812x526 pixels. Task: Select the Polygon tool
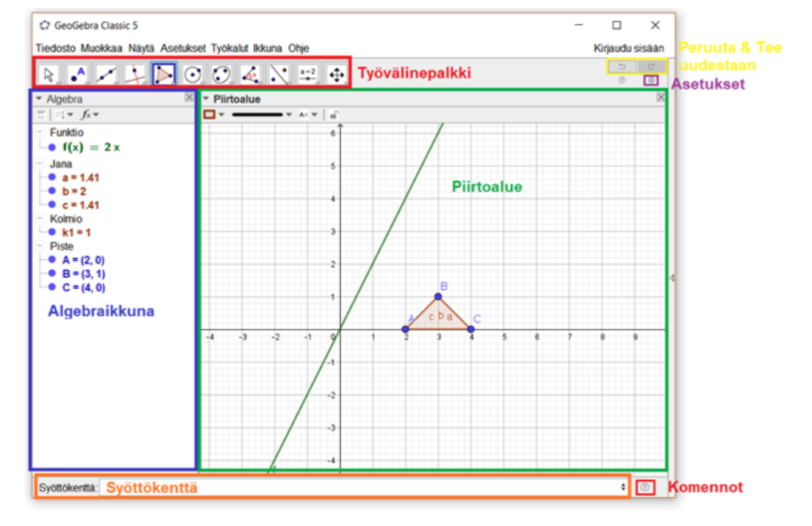tap(163, 74)
